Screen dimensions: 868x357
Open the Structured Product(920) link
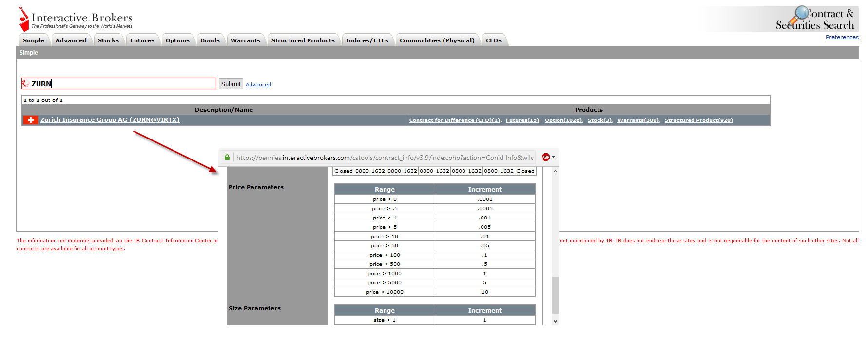click(699, 120)
